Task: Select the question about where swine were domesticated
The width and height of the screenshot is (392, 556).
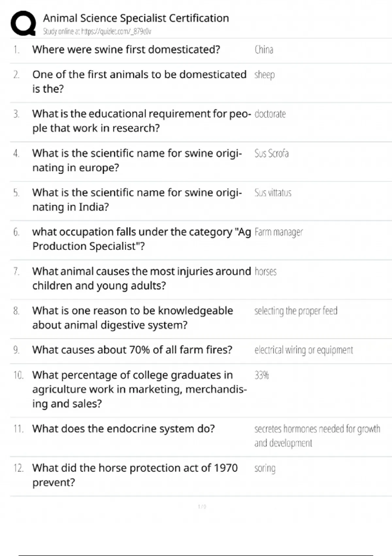Action: click(x=126, y=50)
